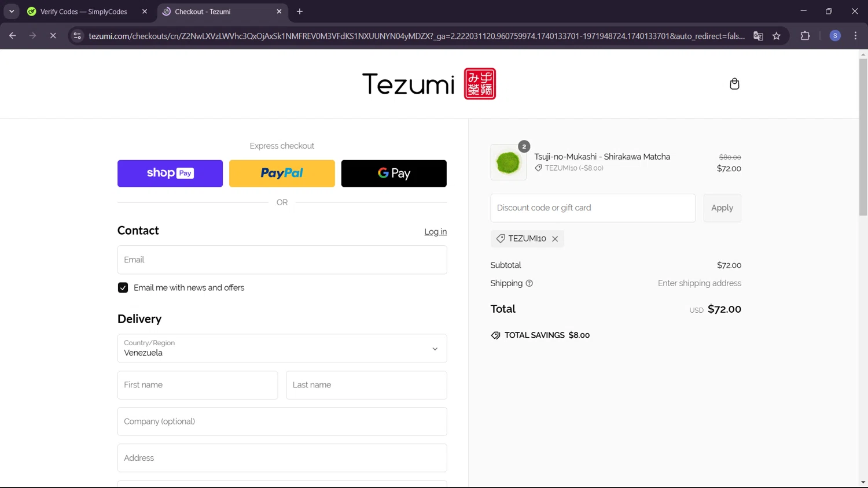Viewport: 868px width, 488px height.
Task: Stop loading the page
Action: point(53,36)
